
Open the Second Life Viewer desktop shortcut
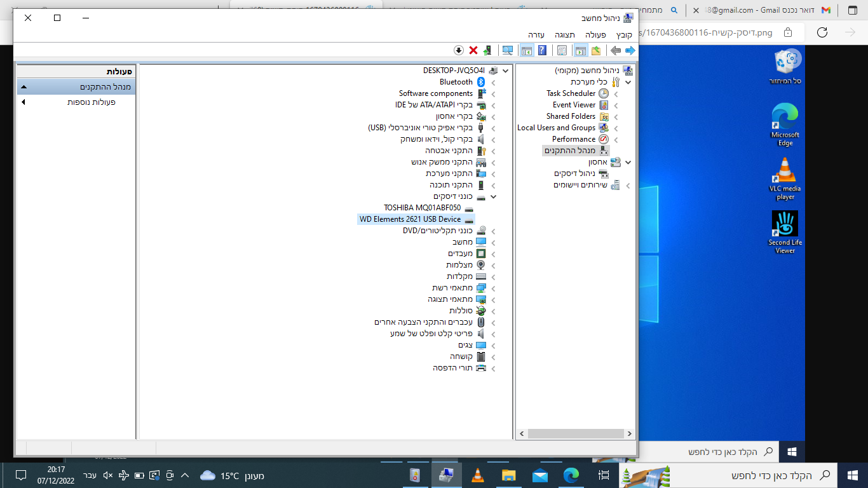[x=785, y=233]
